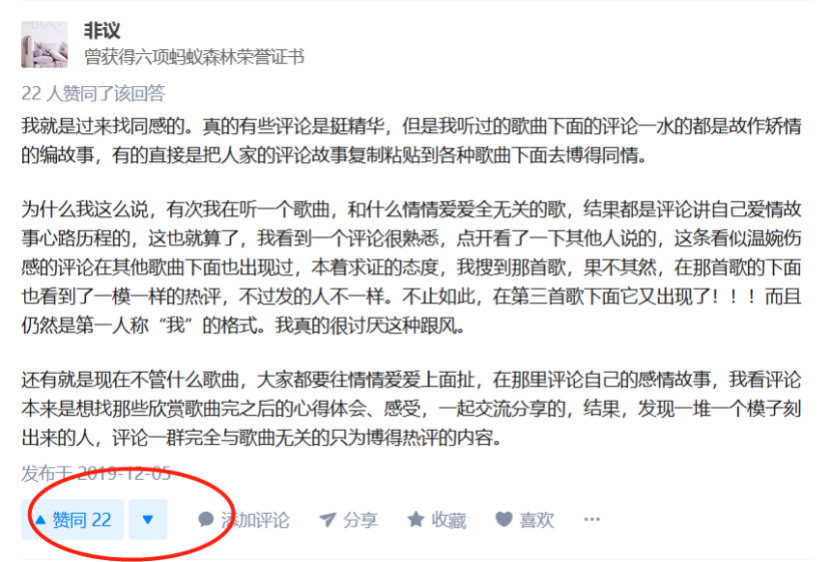This screenshot has width=832, height=562.
Task: Click the comment bubble icon
Action: click(206, 520)
